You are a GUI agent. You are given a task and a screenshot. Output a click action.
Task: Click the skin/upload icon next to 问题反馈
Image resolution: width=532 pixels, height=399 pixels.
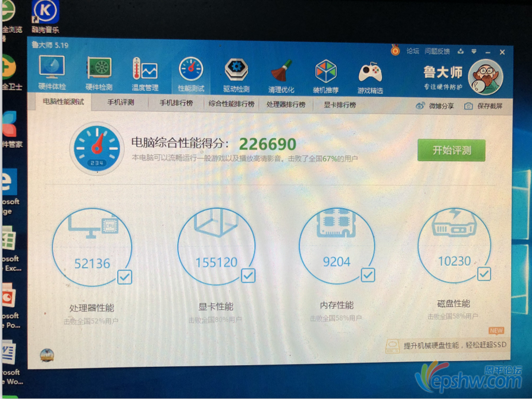tap(461, 51)
